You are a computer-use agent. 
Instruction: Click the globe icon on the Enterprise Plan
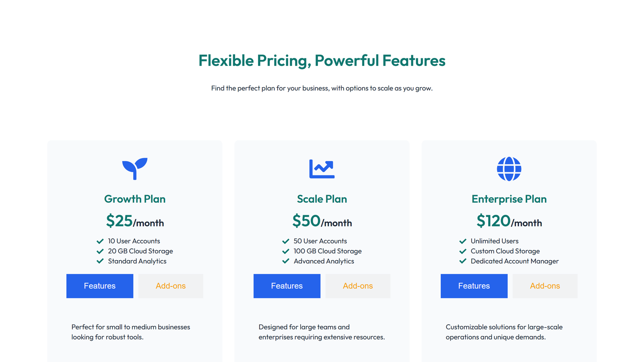pos(509,169)
